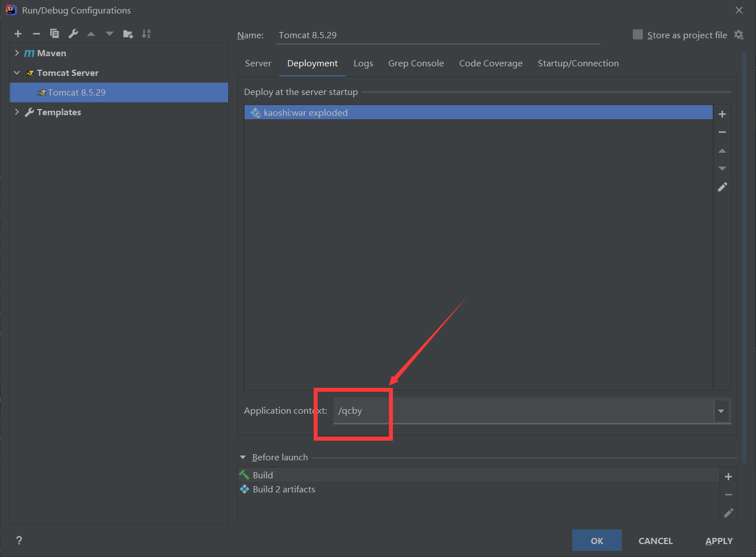Select the Build task row
756x557 pixels.
[478, 475]
